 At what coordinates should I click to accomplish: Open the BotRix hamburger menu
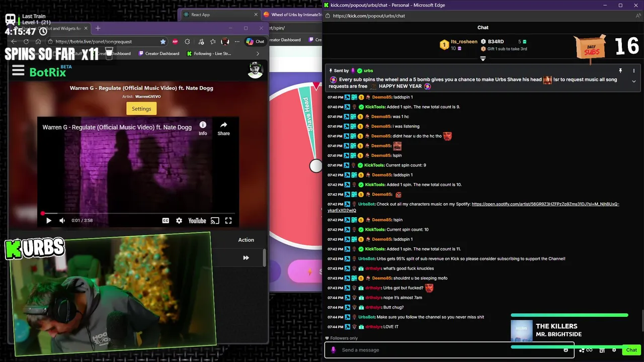pyautogui.click(x=18, y=70)
